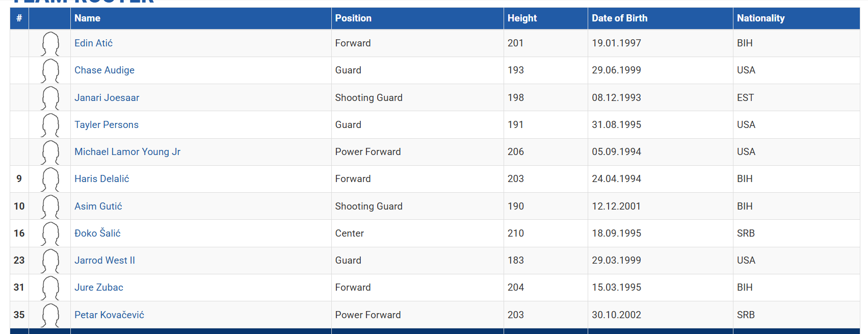Click the Nationality column header

pos(760,18)
